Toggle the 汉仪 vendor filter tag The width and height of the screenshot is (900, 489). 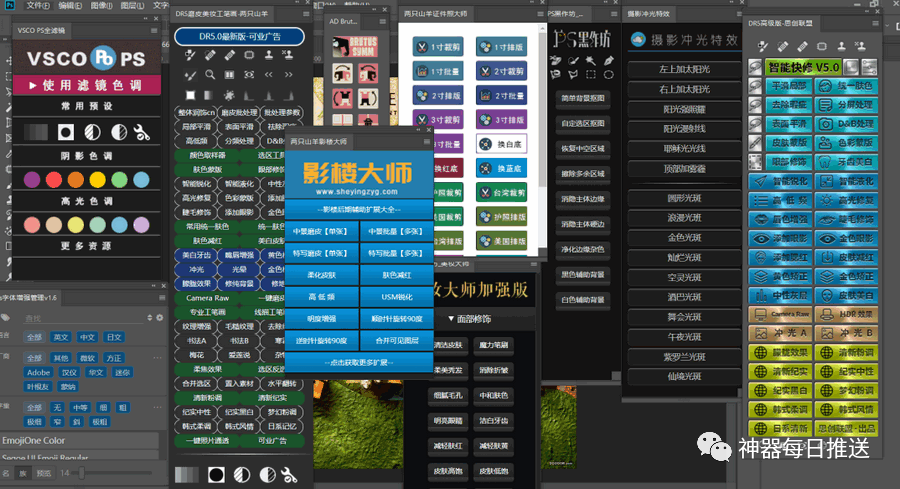[69, 372]
